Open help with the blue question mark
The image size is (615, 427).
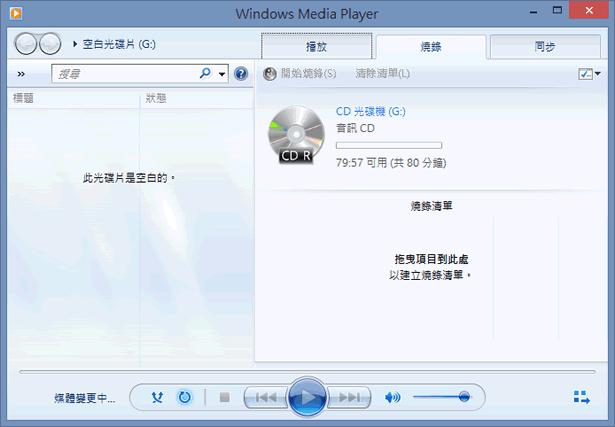tap(241, 74)
